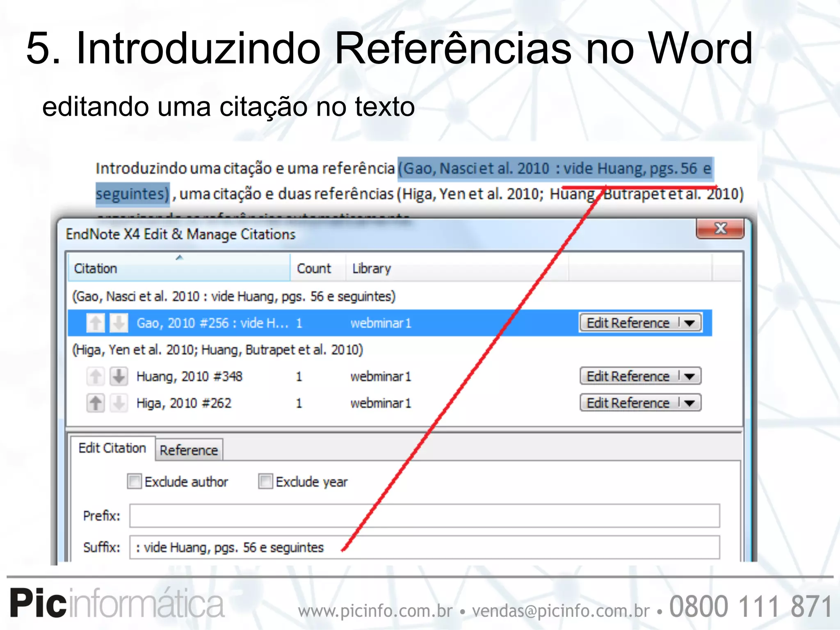Move the Gao, 2010 #256 citation up
This screenshot has width=840, height=630.
(x=96, y=323)
